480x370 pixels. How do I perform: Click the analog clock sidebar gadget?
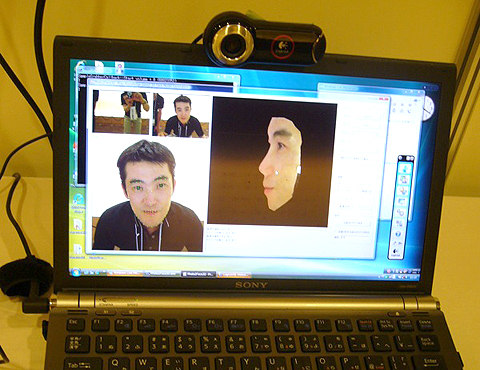(428, 108)
